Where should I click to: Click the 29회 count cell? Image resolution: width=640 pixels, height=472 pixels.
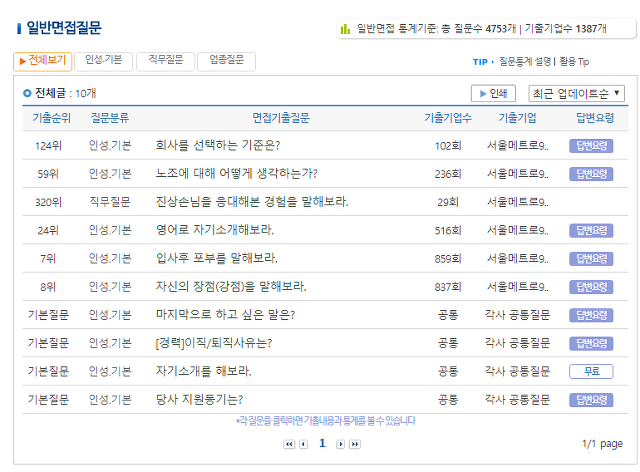pyautogui.click(x=448, y=202)
